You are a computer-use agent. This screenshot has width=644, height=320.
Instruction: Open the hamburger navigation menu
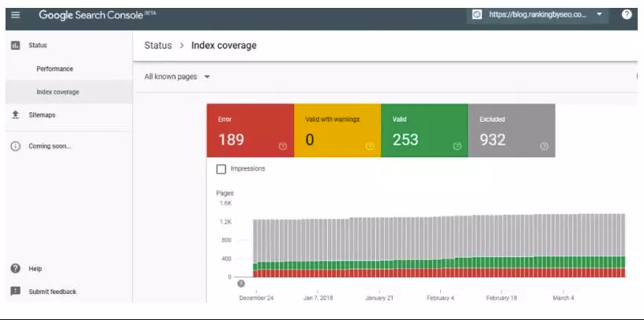(x=16, y=15)
